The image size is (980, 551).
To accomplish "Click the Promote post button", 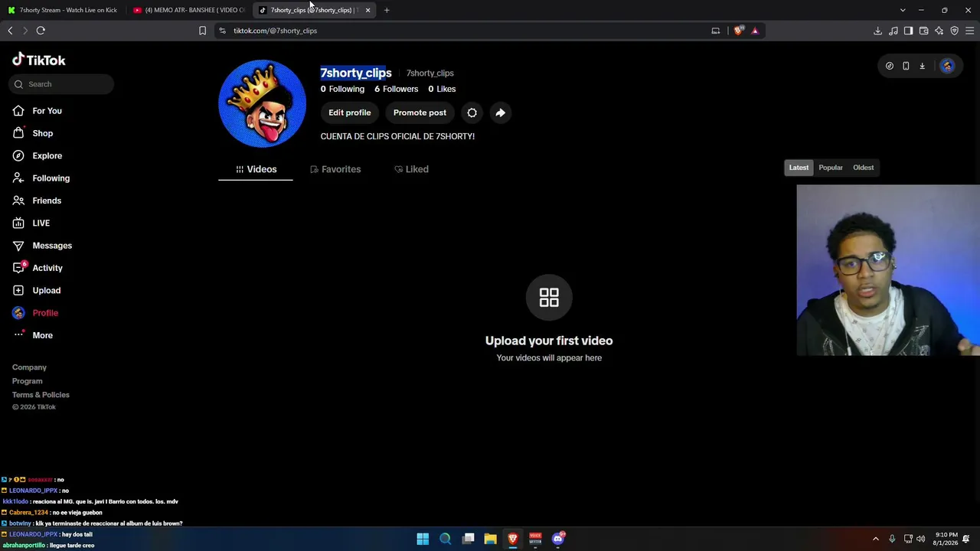I will (x=420, y=112).
